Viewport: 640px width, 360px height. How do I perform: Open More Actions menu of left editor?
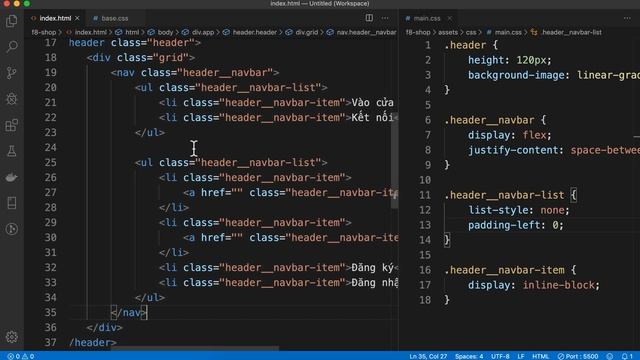(385, 18)
